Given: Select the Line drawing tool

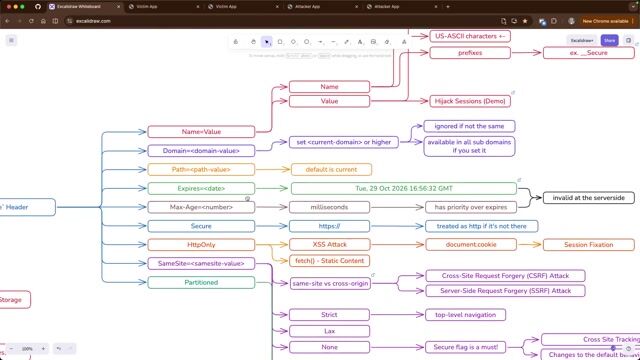Looking at the screenshot, I should [333, 42].
